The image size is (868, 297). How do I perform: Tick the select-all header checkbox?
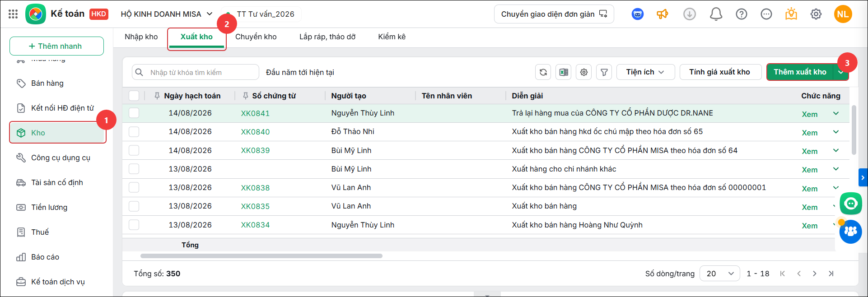(134, 96)
